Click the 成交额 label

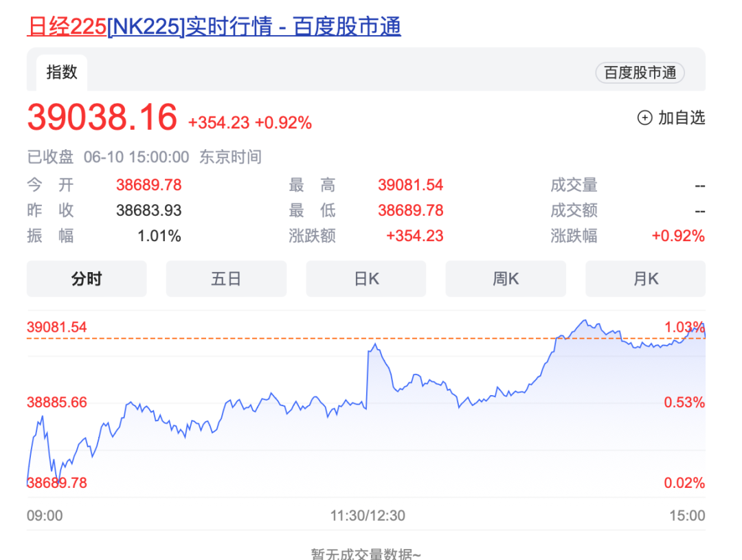[574, 210]
